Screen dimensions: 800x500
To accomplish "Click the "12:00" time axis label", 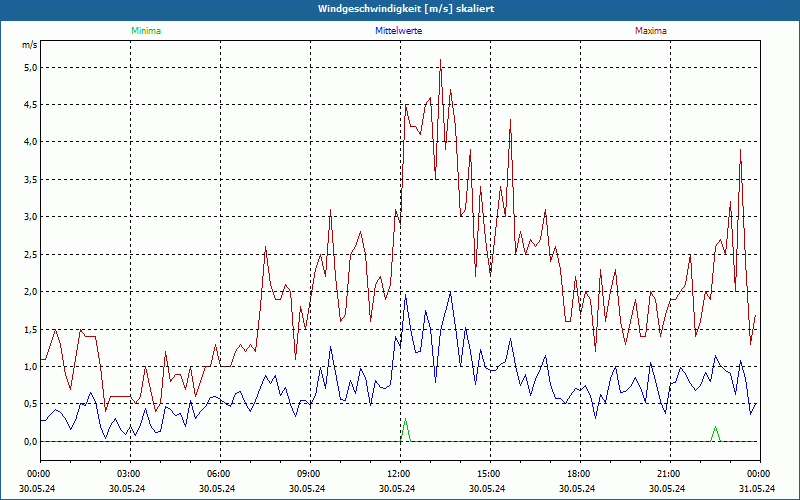I will coord(401,474).
